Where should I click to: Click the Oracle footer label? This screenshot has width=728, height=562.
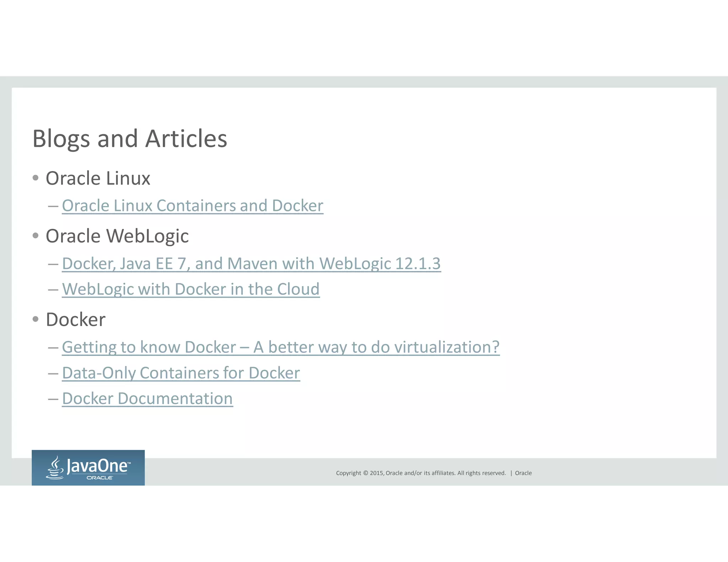523,473
